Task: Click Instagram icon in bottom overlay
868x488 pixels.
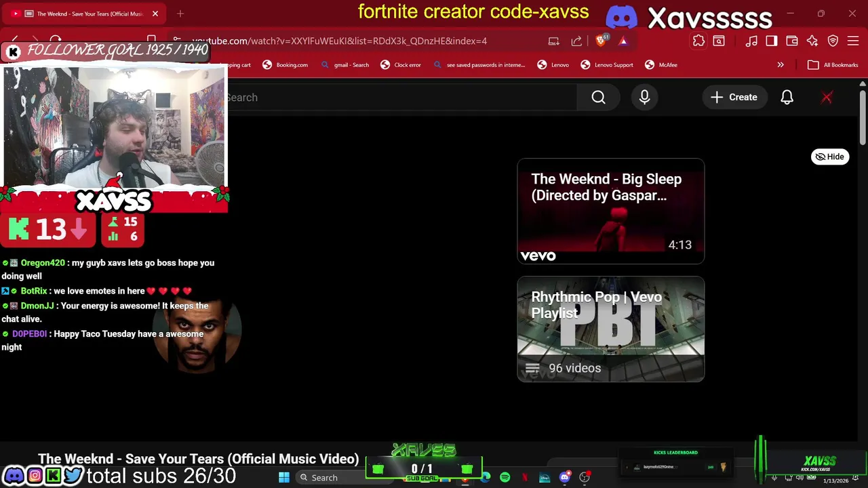Action: [34, 476]
